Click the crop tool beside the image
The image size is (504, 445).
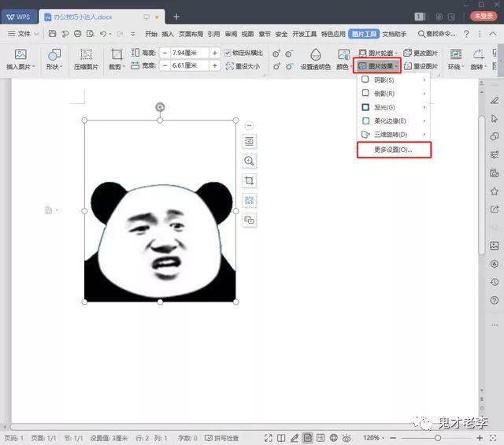click(250, 180)
